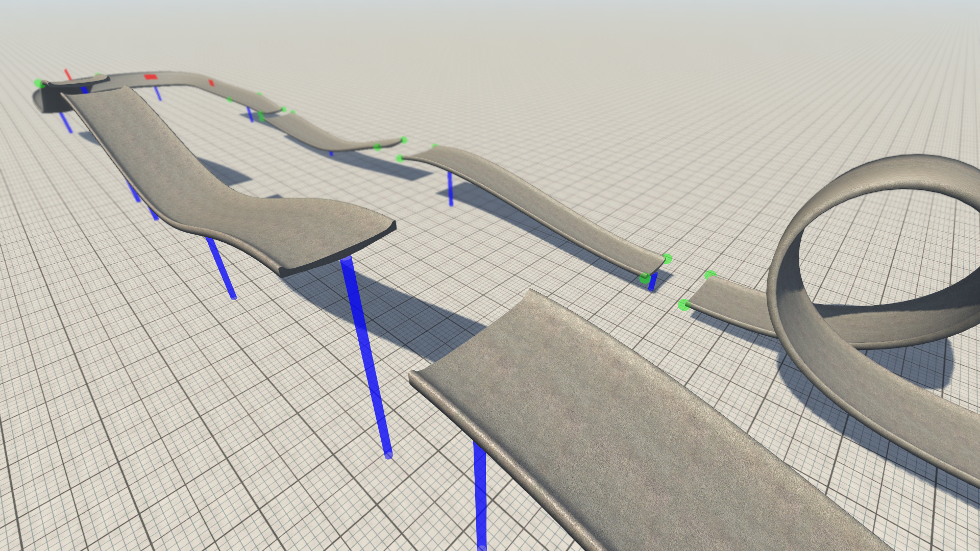Screen dimensions: 980x551
Task: Click the red axis line at the track start
Action: coord(68,74)
